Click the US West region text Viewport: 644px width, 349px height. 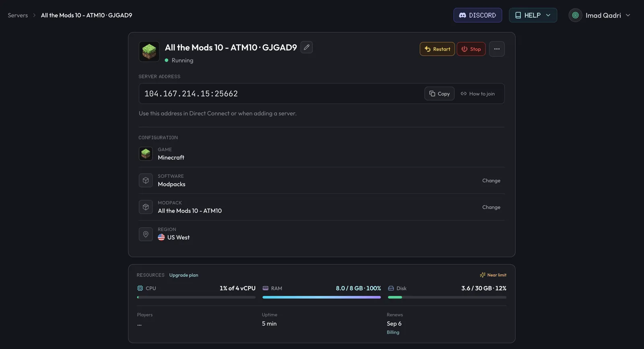point(178,237)
